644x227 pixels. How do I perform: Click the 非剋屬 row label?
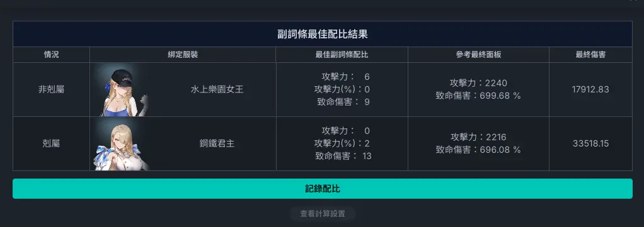coord(51,89)
